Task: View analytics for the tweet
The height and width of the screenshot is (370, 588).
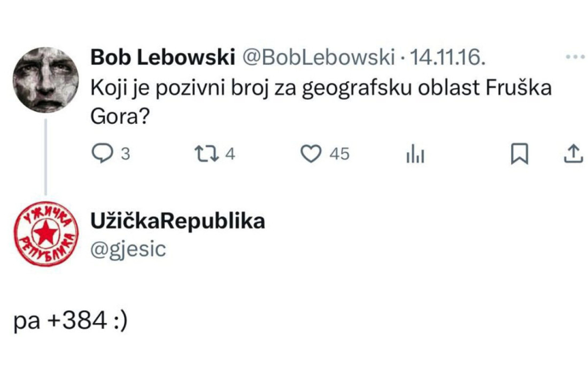Action: coord(415,153)
